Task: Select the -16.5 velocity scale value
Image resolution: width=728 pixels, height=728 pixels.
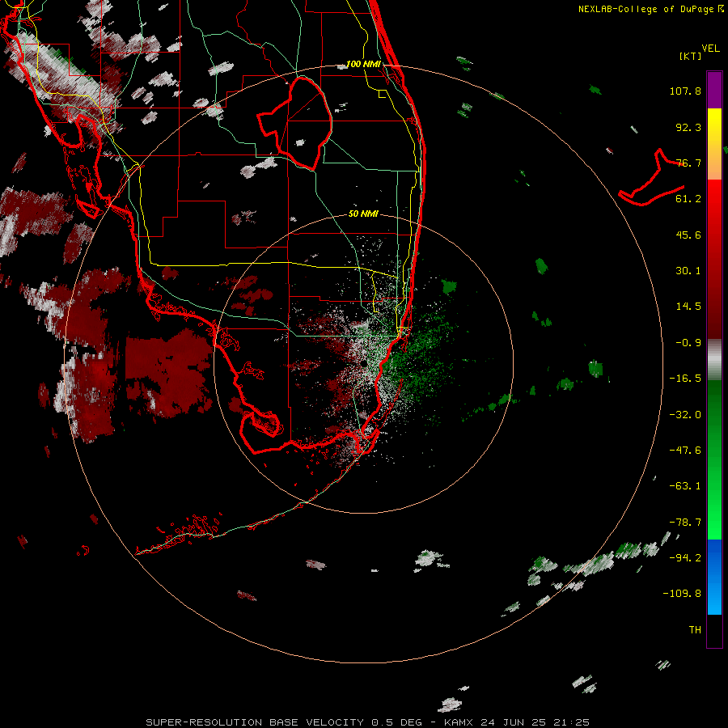Action: (685, 379)
